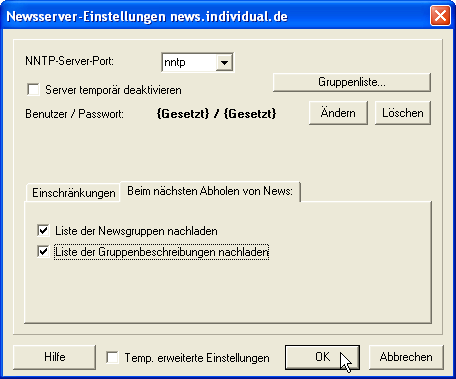Cancel with the Abbrechen button
This screenshot has height=379, width=456.
coord(406,357)
